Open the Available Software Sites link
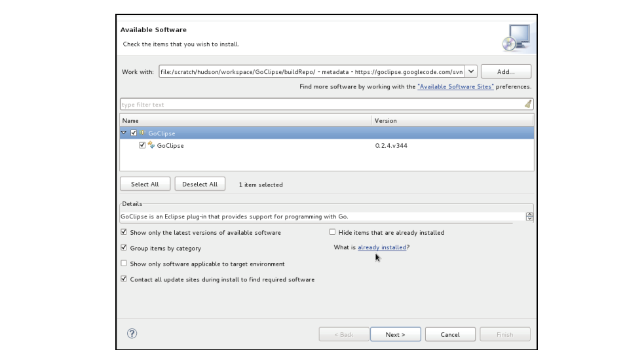Image resolution: width=644 pixels, height=350 pixels. tap(455, 86)
